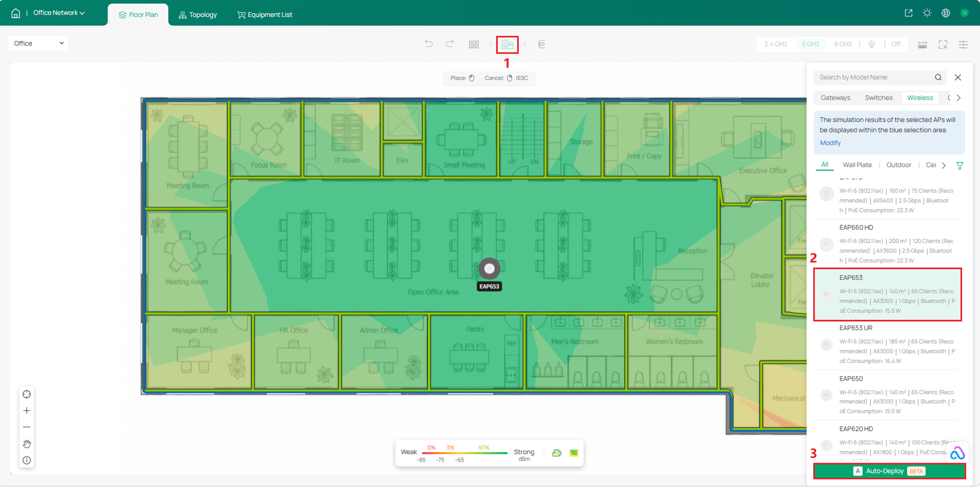Turn heatmap Off

tap(896, 44)
